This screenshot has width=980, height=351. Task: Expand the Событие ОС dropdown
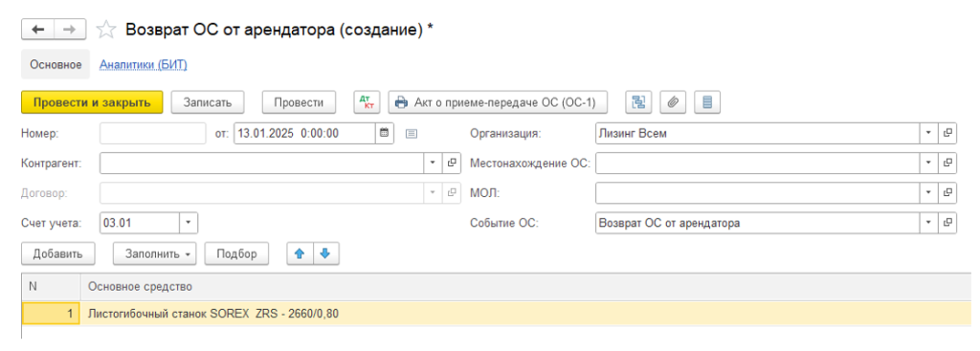click(x=928, y=222)
